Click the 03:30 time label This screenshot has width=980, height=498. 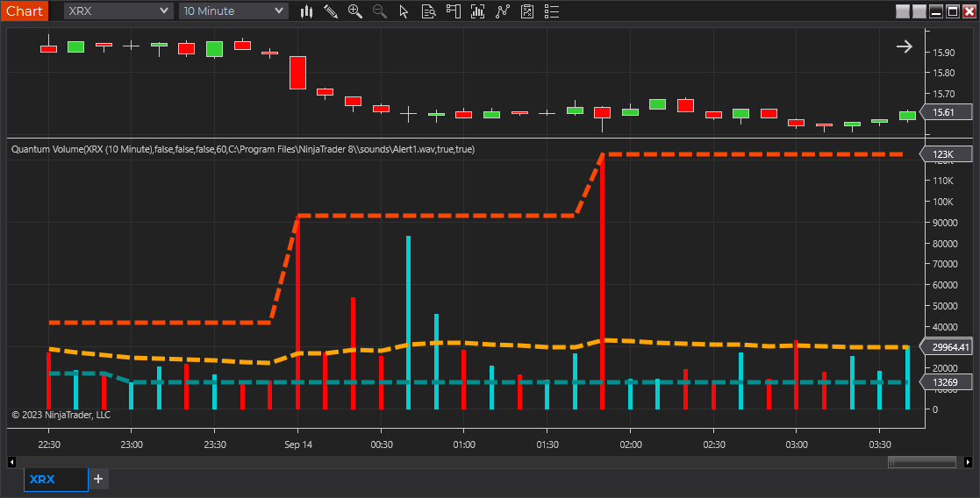pos(880,445)
